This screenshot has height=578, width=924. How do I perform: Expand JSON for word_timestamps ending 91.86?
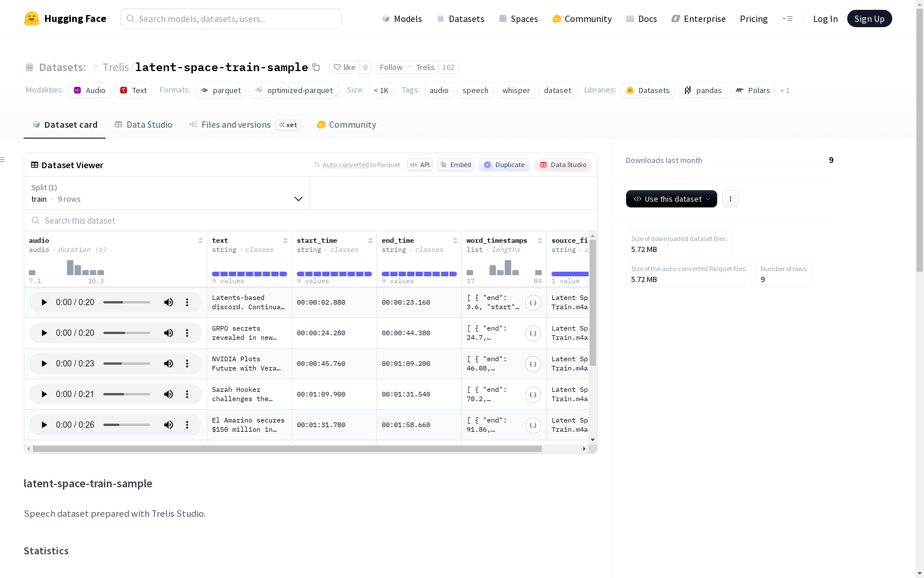(x=533, y=425)
